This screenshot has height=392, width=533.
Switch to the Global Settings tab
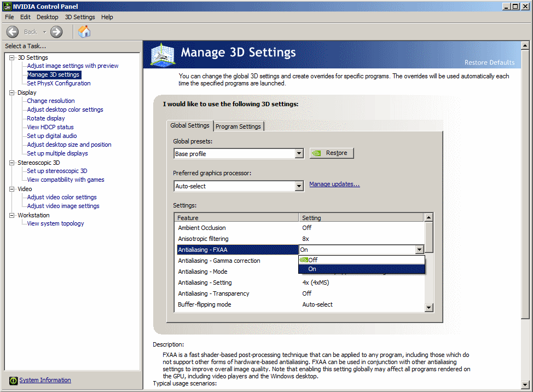(x=190, y=125)
